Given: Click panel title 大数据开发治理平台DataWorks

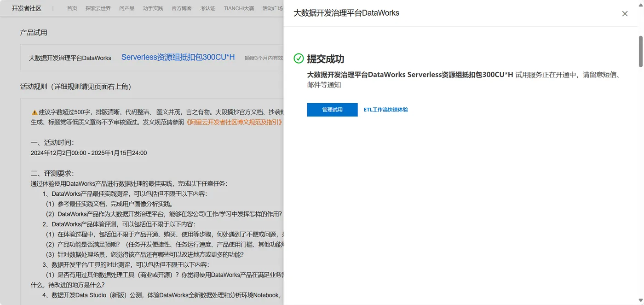Looking at the screenshot, I should (x=346, y=13).
